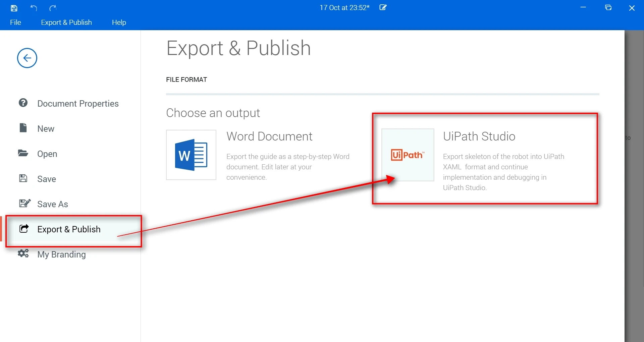Click the Document Properties question mark icon

pyautogui.click(x=23, y=103)
